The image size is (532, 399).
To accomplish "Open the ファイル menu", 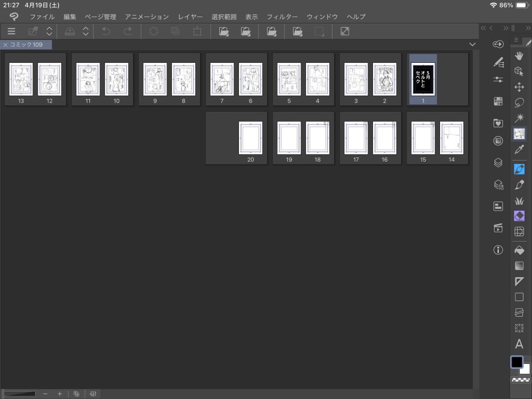I will pos(42,16).
